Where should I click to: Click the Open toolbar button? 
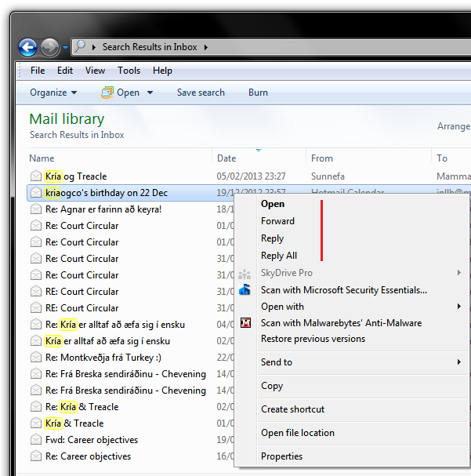tap(120, 93)
